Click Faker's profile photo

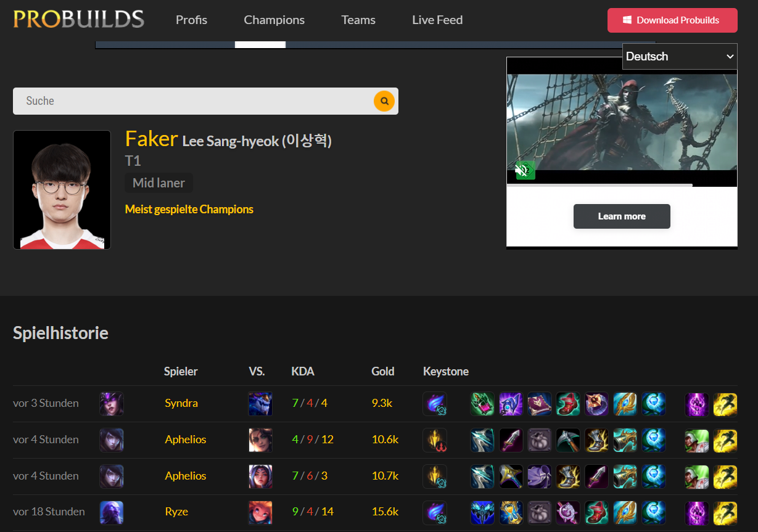(62, 190)
